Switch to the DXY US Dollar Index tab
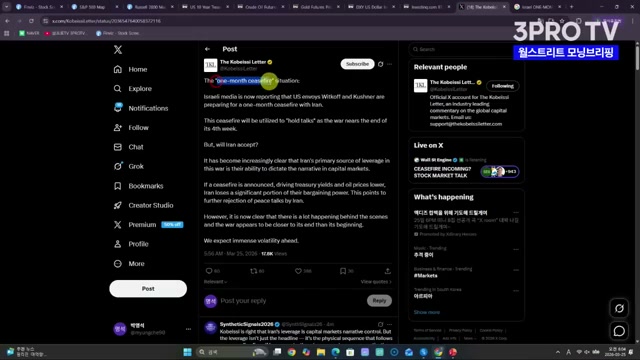 pos(371,7)
